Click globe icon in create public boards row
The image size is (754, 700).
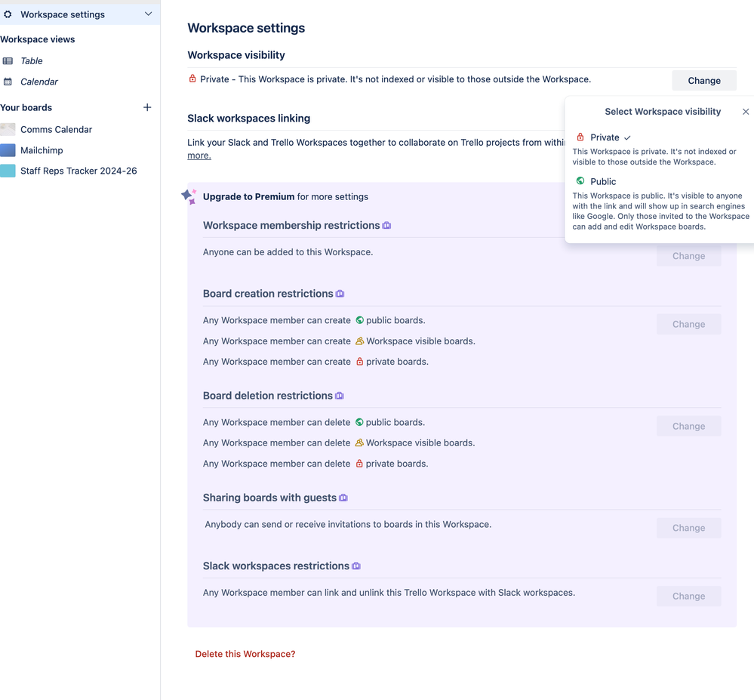point(359,320)
